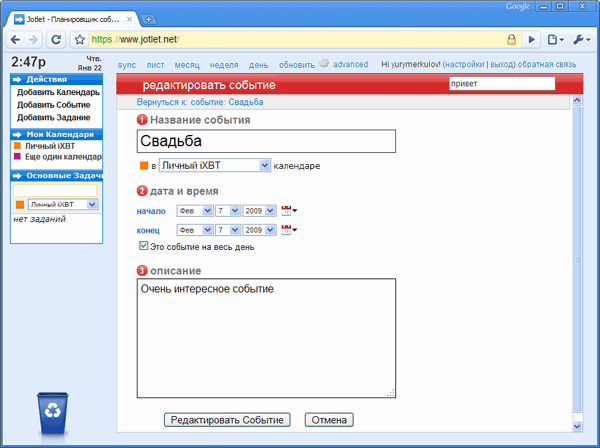This screenshot has width=600, height=448.
Task: Click the Jotlet tab favicon
Action: 19,19
